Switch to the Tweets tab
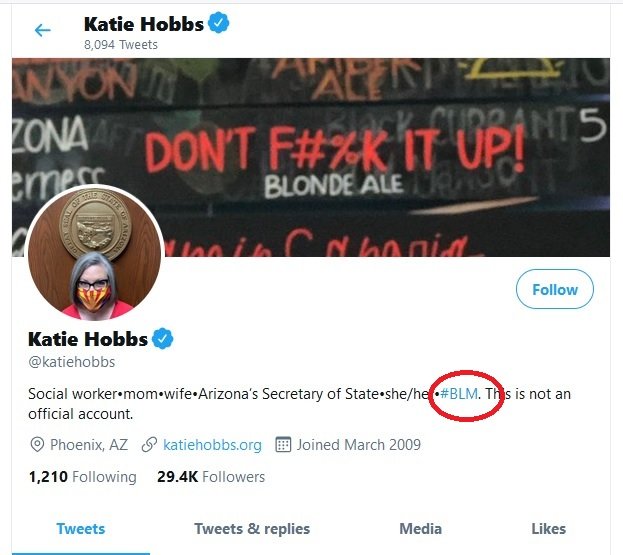 (x=80, y=529)
